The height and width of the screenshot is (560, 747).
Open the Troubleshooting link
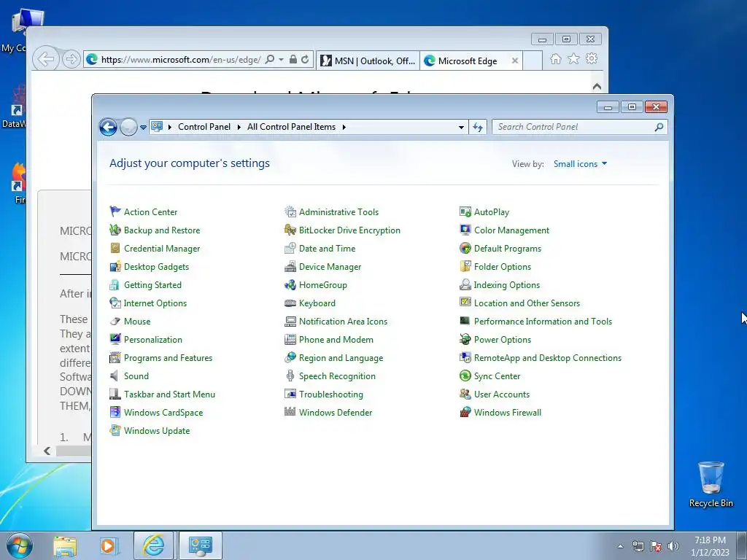(x=330, y=394)
